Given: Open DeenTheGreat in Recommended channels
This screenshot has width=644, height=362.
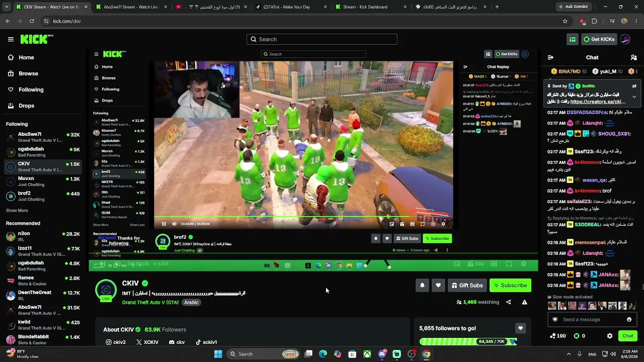Looking at the screenshot, I should pos(43,295).
